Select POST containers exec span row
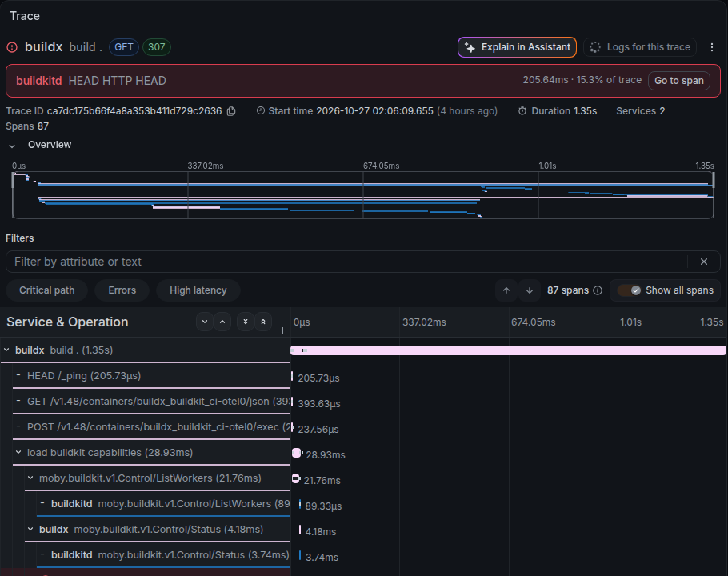This screenshot has width=728, height=576. 151,427
